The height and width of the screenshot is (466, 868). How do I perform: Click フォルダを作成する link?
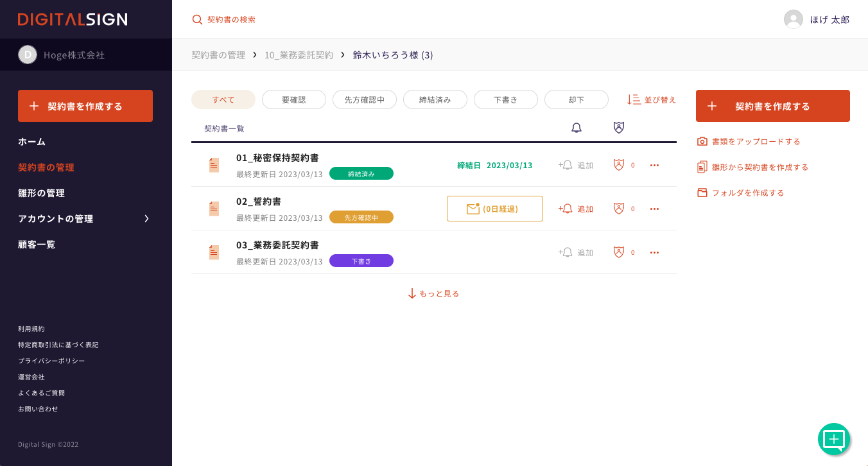pyautogui.click(x=747, y=193)
